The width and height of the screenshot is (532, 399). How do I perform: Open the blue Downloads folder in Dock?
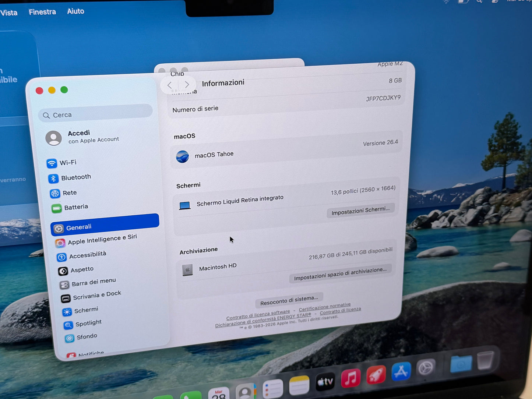pos(461,364)
